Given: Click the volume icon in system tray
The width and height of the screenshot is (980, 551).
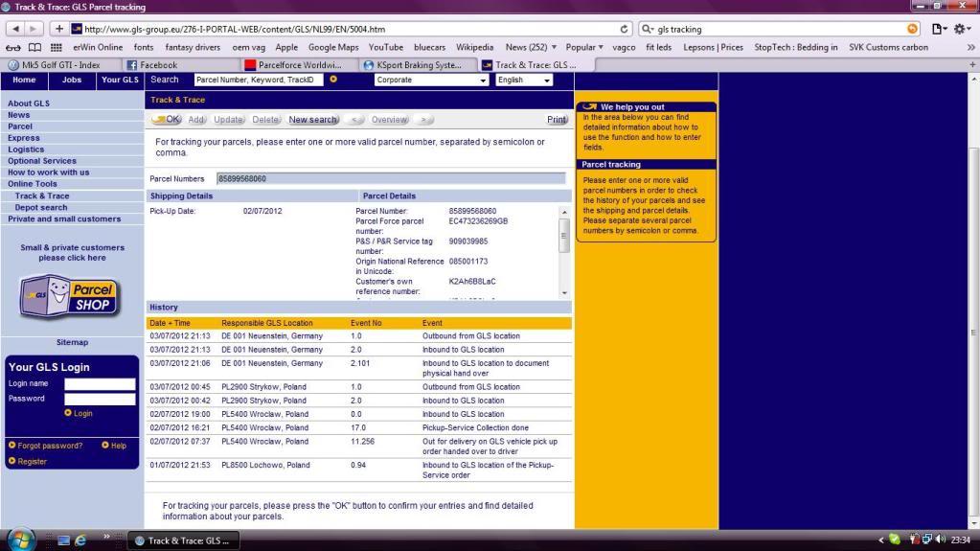Looking at the screenshot, I should click(x=941, y=540).
